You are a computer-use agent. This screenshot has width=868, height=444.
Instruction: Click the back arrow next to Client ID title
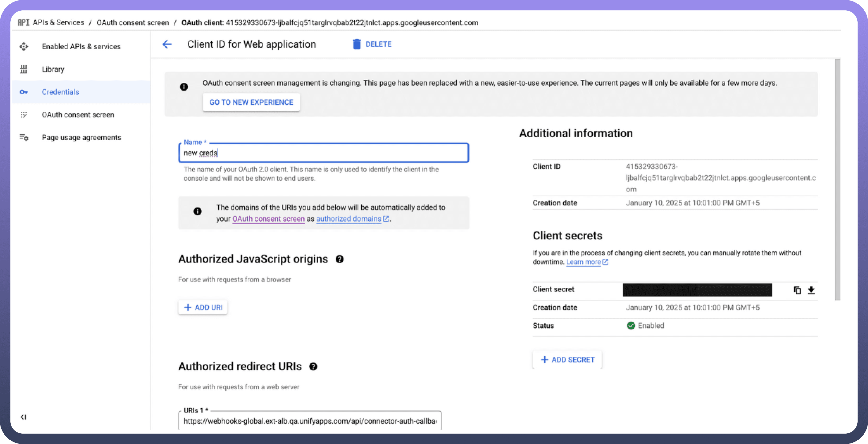tap(167, 44)
